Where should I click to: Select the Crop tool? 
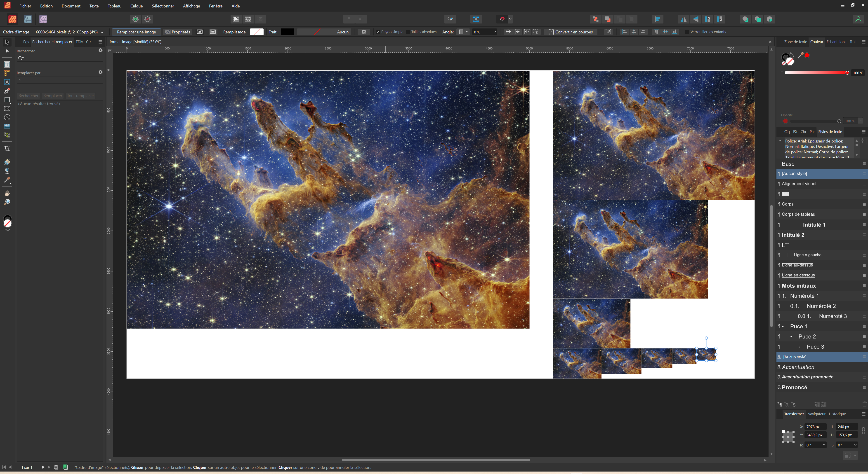[7, 149]
